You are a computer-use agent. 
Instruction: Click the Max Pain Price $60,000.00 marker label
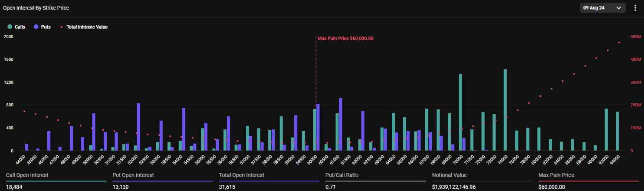345,38
